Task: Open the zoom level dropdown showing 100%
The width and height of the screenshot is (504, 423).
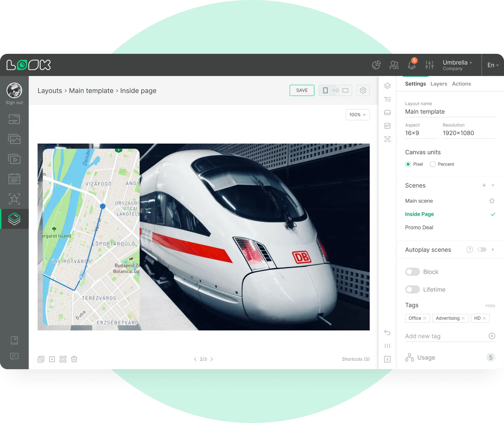Action: [x=357, y=115]
